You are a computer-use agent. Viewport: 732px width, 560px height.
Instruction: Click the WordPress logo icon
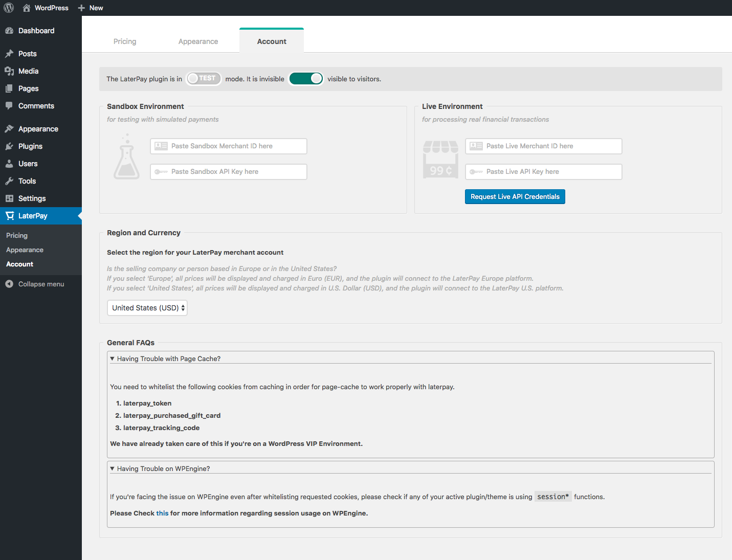[x=9, y=8]
